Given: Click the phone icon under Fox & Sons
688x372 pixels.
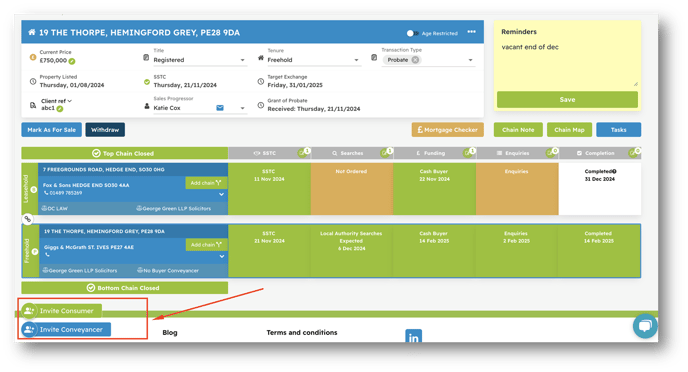Looking at the screenshot, I should coord(46,193).
